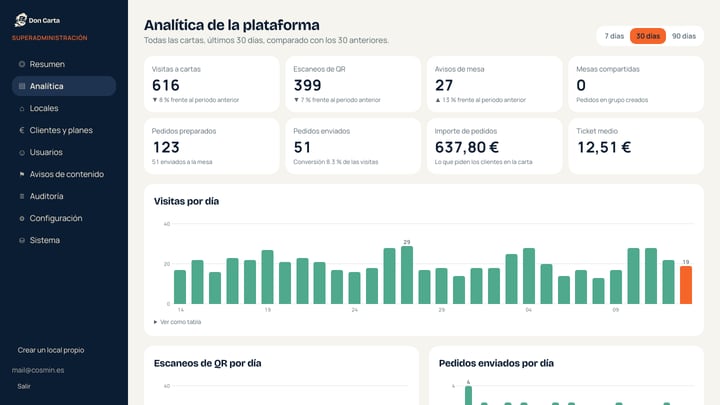The width and height of the screenshot is (720, 405).
Task: Click the Conversión 8.3 % de las visitas text
Action: click(x=336, y=162)
